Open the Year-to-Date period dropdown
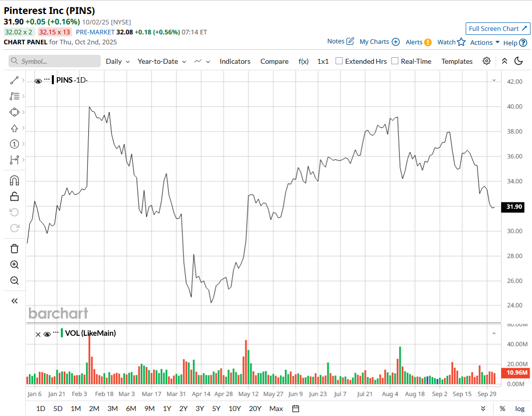Screen dimensions: 532x416 [162, 61]
